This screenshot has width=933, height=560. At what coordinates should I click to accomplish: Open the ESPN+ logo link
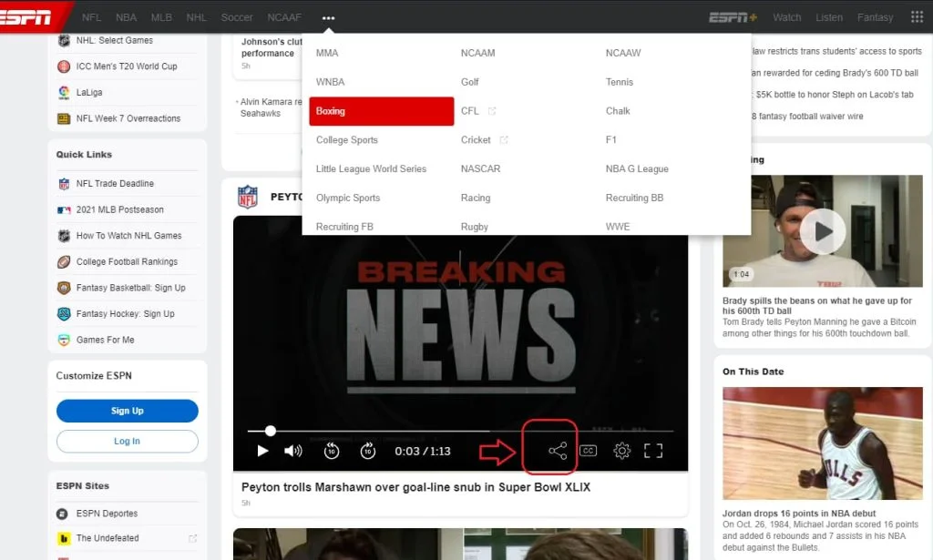733,17
